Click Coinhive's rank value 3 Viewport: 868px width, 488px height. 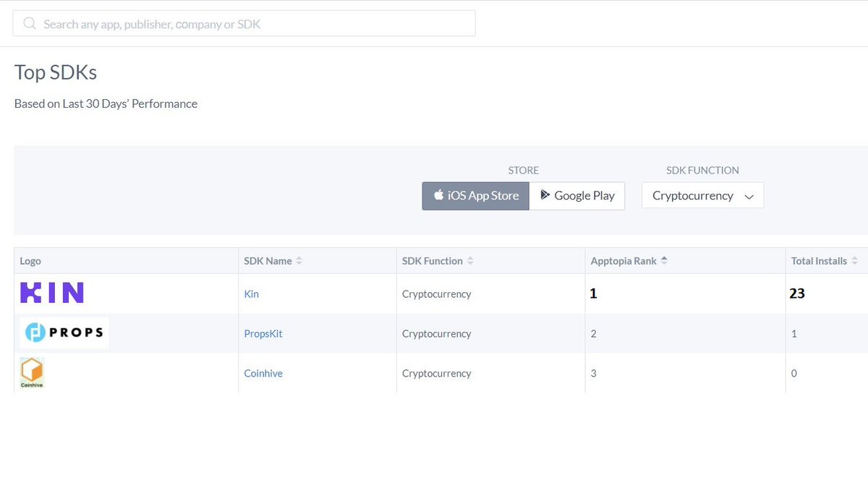pyautogui.click(x=594, y=374)
